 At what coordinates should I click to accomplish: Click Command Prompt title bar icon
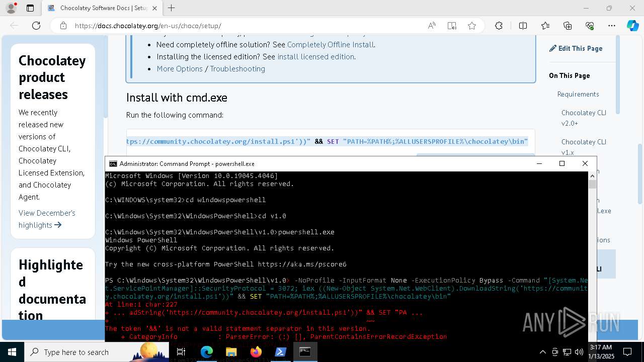(x=113, y=163)
